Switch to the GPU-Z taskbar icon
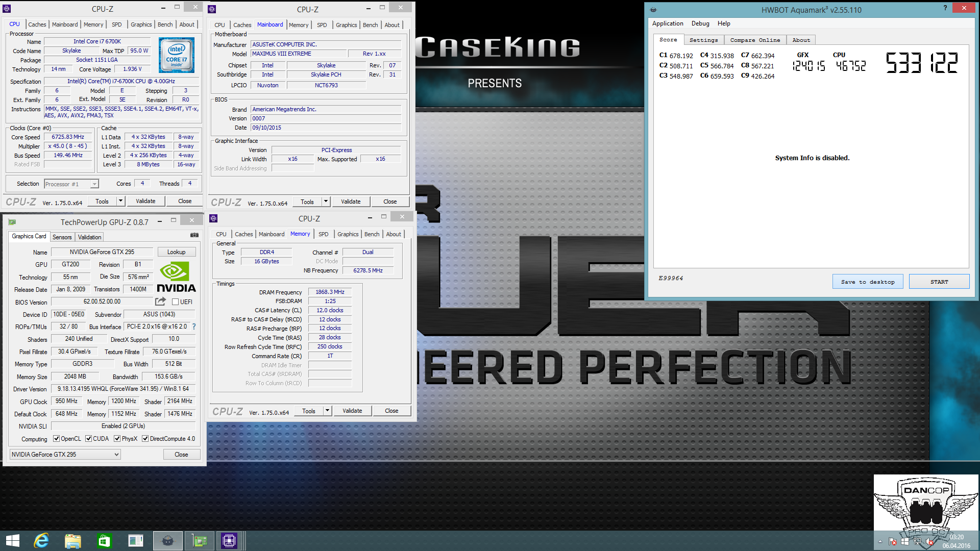The height and width of the screenshot is (551, 980). [x=199, y=541]
